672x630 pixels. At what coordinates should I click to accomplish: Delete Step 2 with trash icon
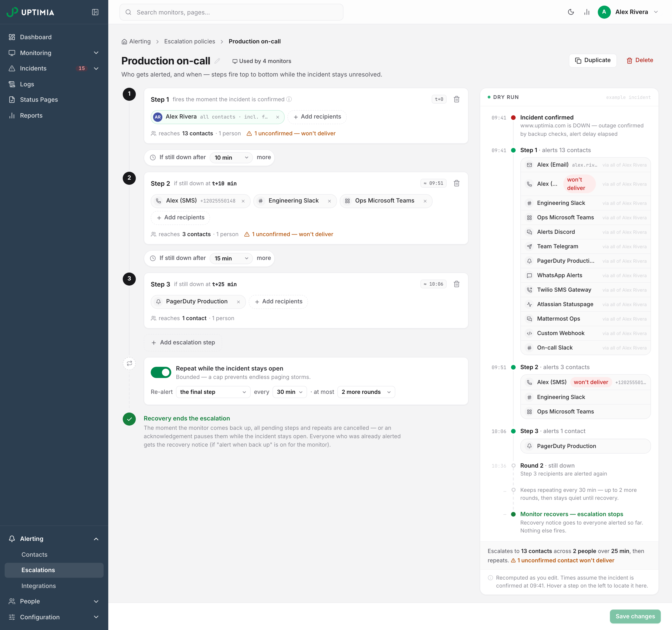tap(456, 183)
